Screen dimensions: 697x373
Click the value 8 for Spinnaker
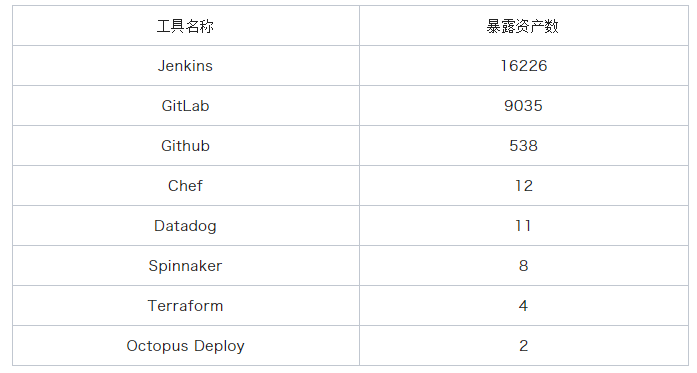pos(524,266)
